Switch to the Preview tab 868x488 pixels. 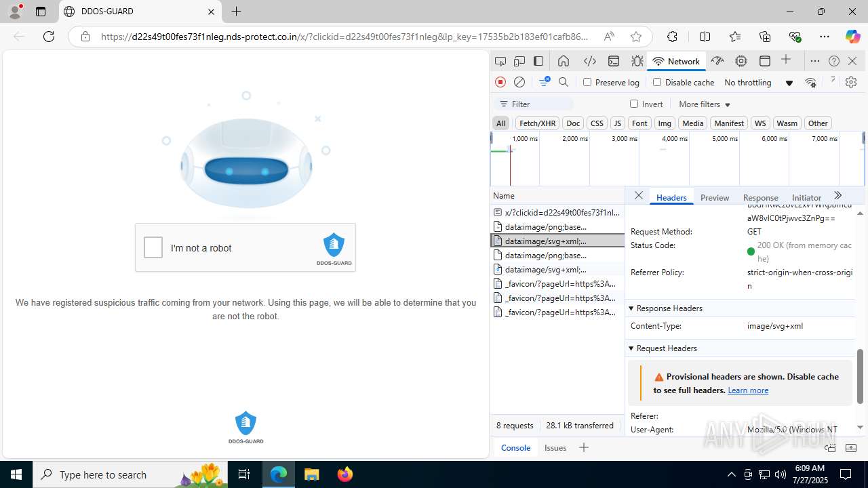tap(715, 197)
